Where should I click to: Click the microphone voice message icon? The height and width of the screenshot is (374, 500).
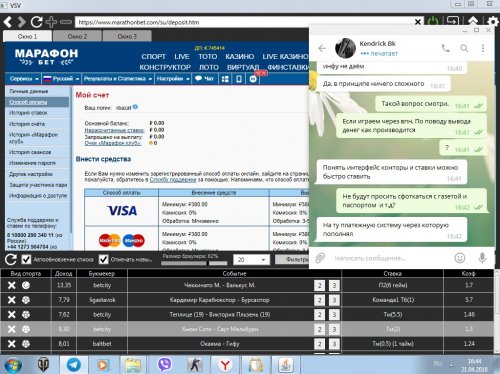coord(482,258)
